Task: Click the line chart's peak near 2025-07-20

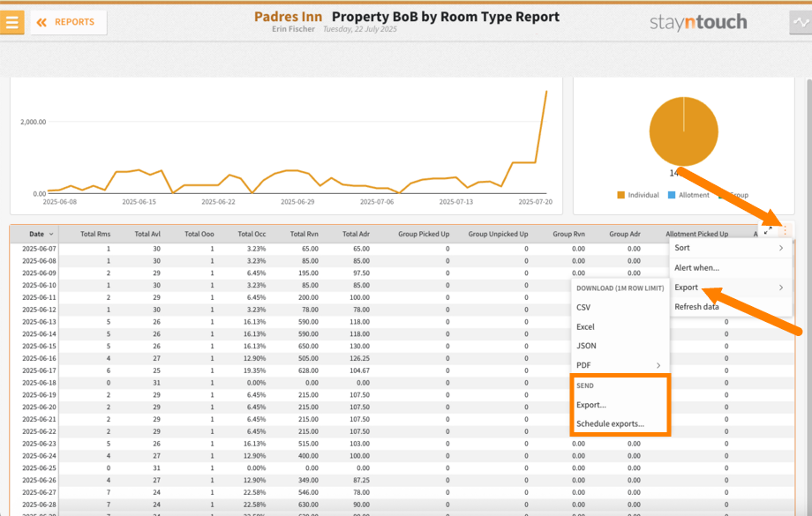Action: click(546, 92)
